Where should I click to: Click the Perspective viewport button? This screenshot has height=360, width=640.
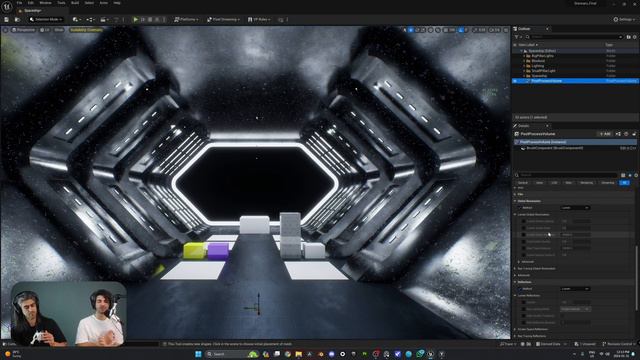pos(24,30)
